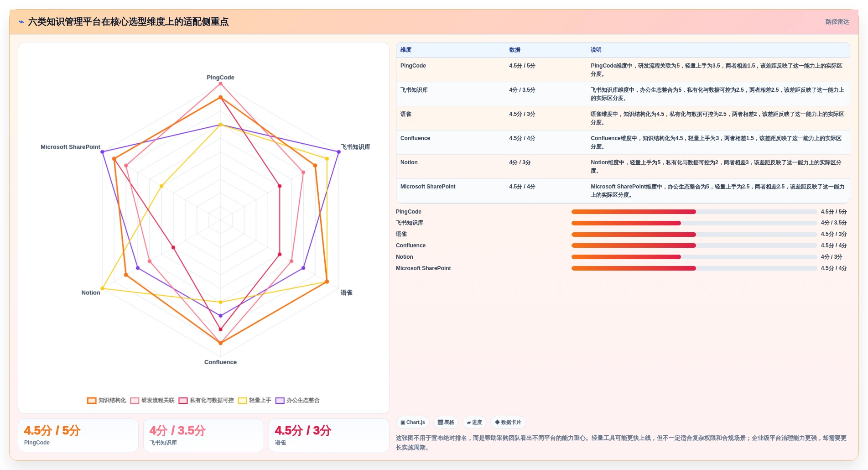
Task: Click the 办公生态整合 legend label
Action: coord(303,400)
